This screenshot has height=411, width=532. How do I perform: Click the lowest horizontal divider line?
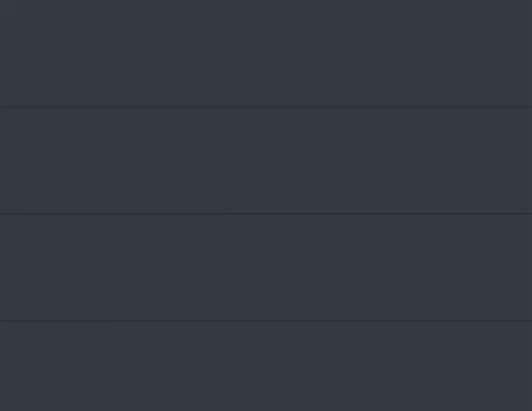(266, 321)
